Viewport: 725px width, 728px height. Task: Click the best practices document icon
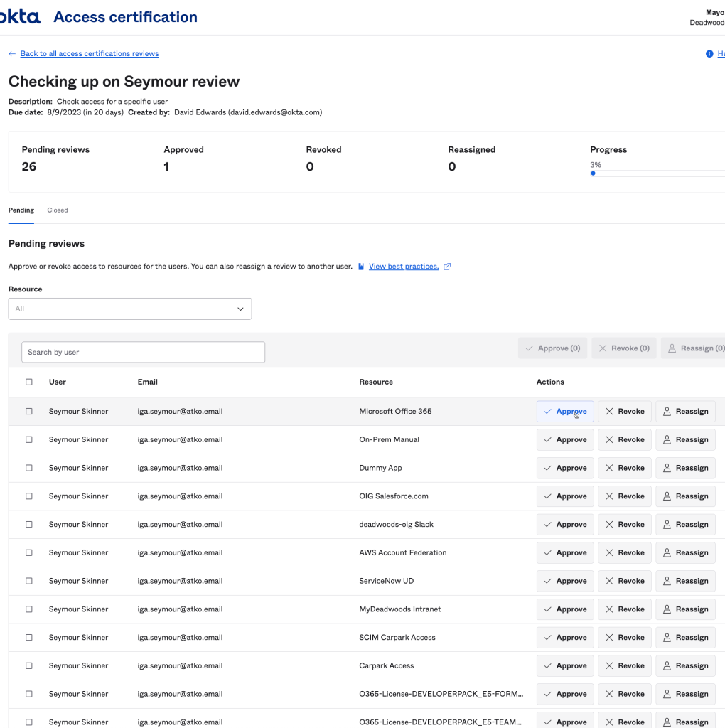pos(361,267)
